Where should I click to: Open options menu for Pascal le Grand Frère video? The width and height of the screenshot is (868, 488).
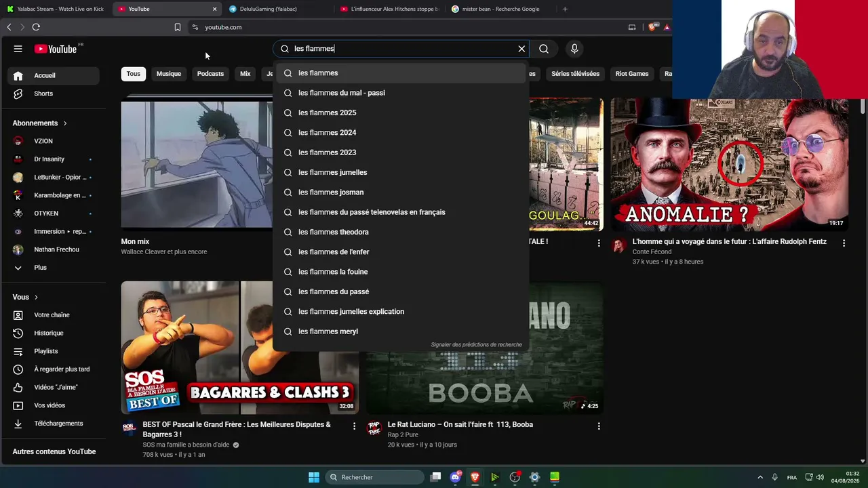tap(354, 426)
